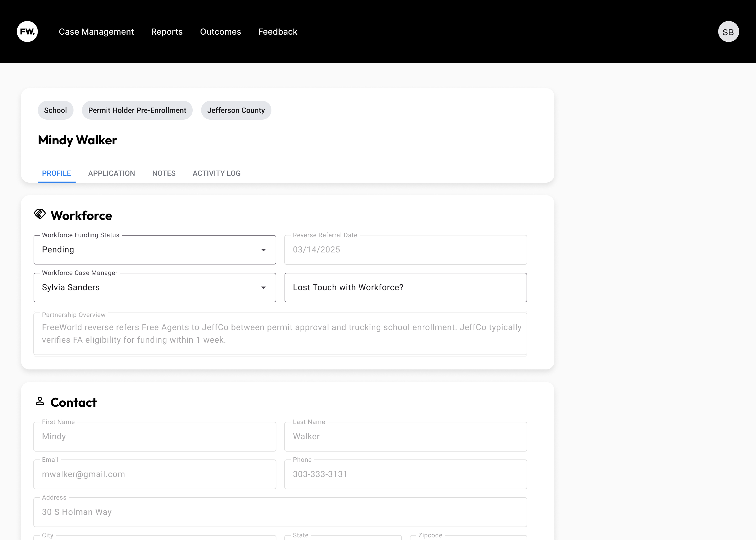Click the First Name field with Mindy
The image size is (756, 540).
155,437
